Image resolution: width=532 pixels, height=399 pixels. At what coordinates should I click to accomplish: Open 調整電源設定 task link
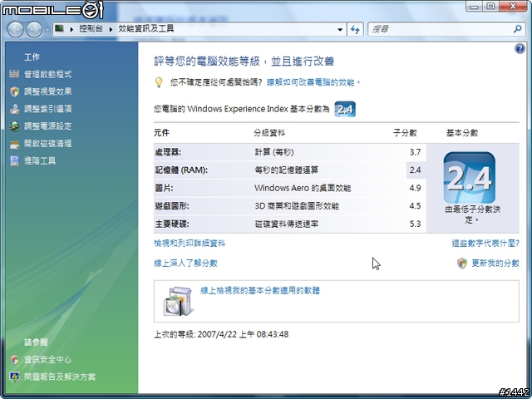(x=48, y=126)
